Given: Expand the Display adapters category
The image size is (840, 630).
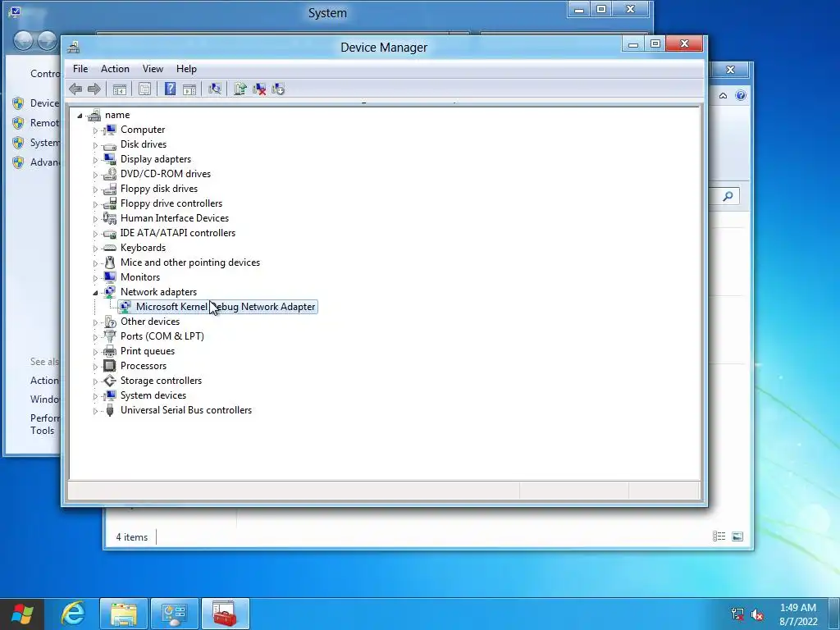Looking at the screenshot, I should click(x=95, y=160).
